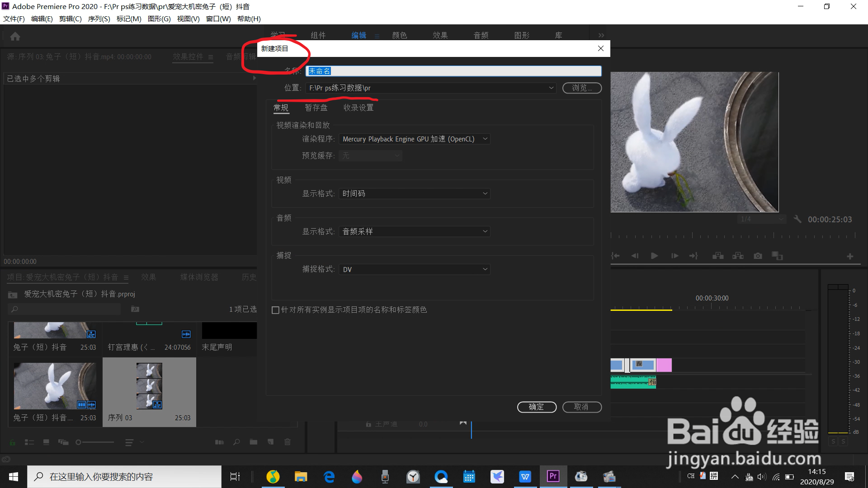Toggle the green project lock icon
Viewport: 868px width, 488px height.
12,442
